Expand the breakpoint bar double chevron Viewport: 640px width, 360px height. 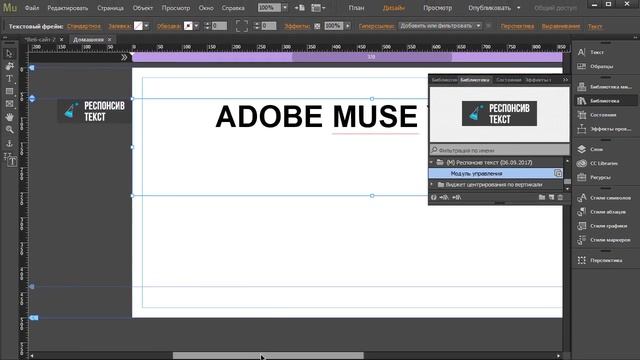124,58
